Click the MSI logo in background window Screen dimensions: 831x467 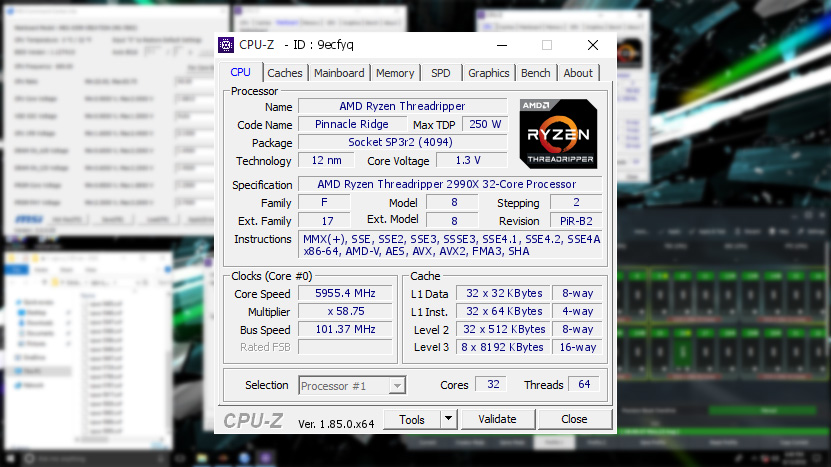pyautogui.click(x=29, y=219)
